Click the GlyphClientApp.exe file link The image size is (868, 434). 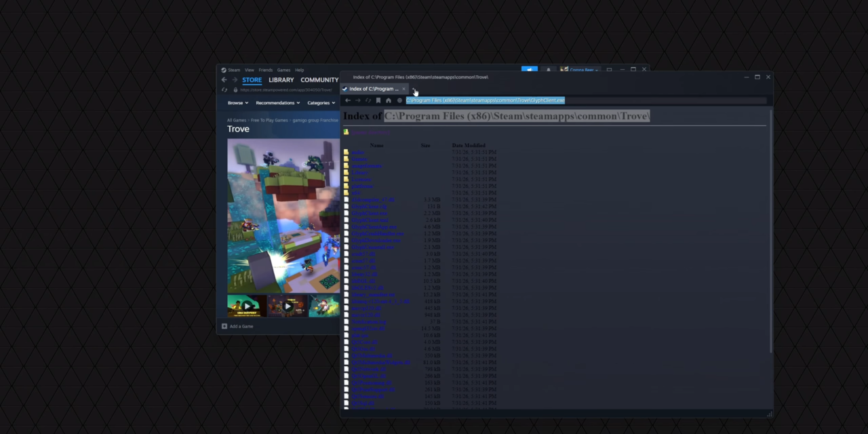pos(374,226)
